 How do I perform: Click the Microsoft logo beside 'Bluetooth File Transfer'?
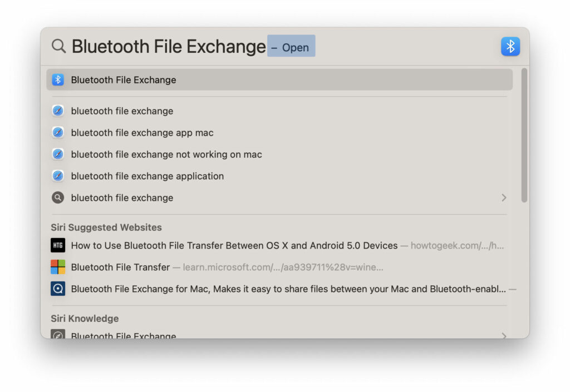(x=58, y=267)
